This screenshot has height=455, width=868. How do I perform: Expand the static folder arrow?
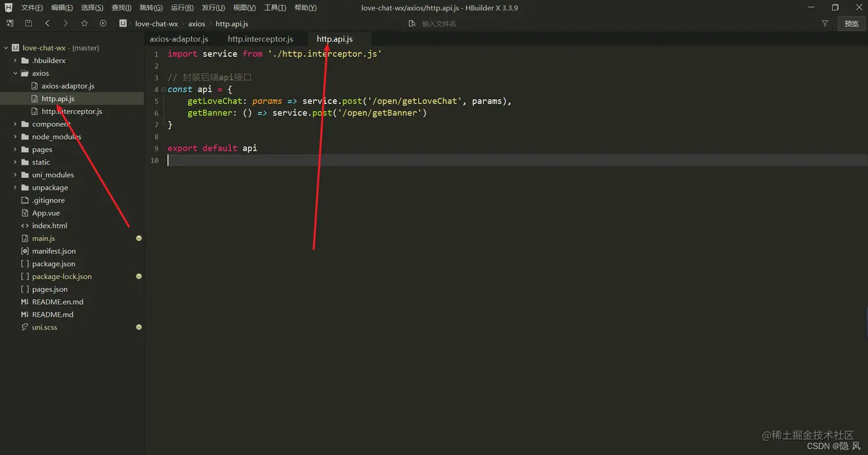coord(15,162)
